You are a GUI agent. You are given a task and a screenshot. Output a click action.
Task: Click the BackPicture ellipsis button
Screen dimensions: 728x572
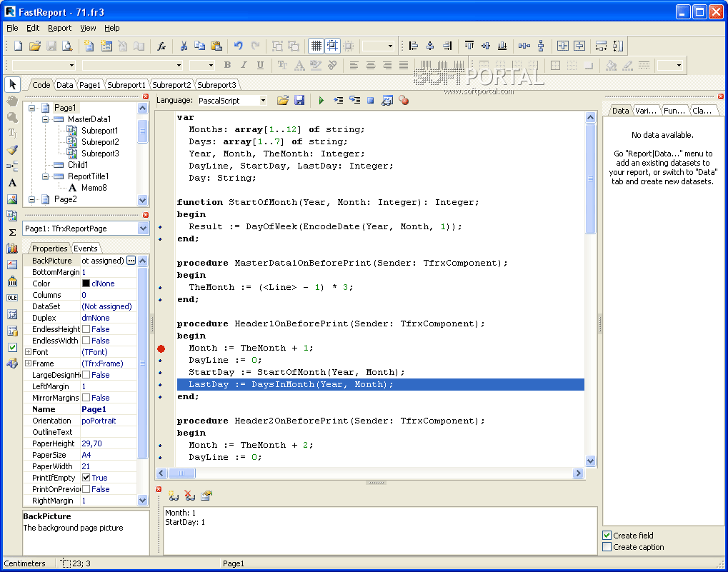pyautogui.click(x=131, y=260)
